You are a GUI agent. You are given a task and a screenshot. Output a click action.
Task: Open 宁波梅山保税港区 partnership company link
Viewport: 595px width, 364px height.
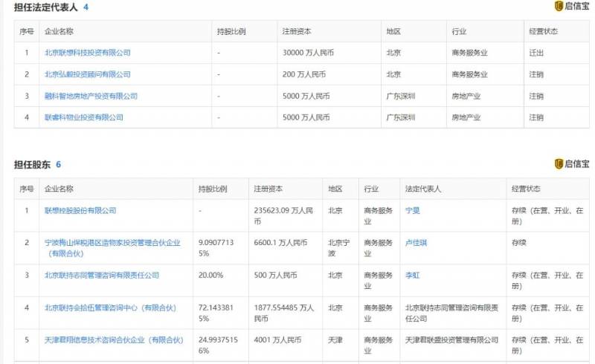pyautogui.click(x=112, y=248)
